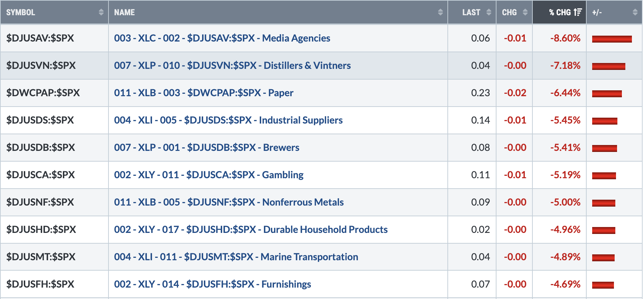The width and height of the screenshot is (644, 299).
Task: Click the NAME column header label
Action: pyautogui.click(x=124, y=12)
